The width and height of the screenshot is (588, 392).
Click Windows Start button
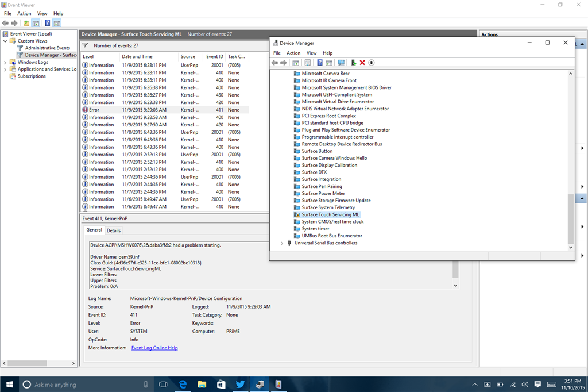[x=9, y=385]
